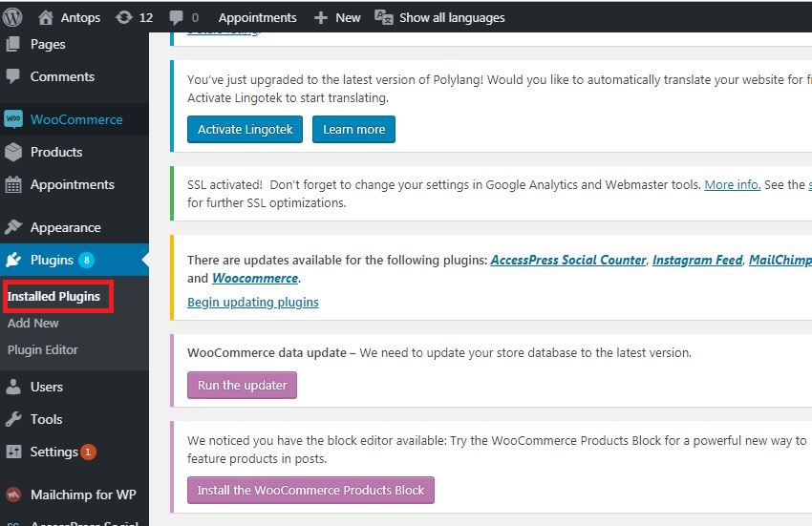Screen dimensions: 812x526
Task: Open the Plugins sidebar menu
Action: click(52, 260)
